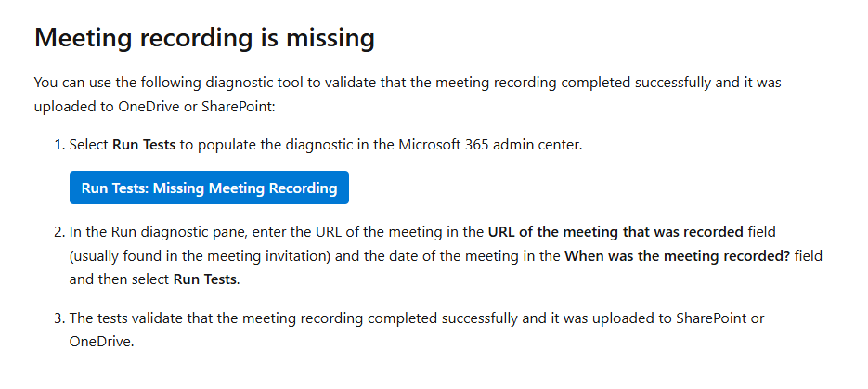
Task: Click bold "URL of the meeting that was recorded"
Action: 615,230
